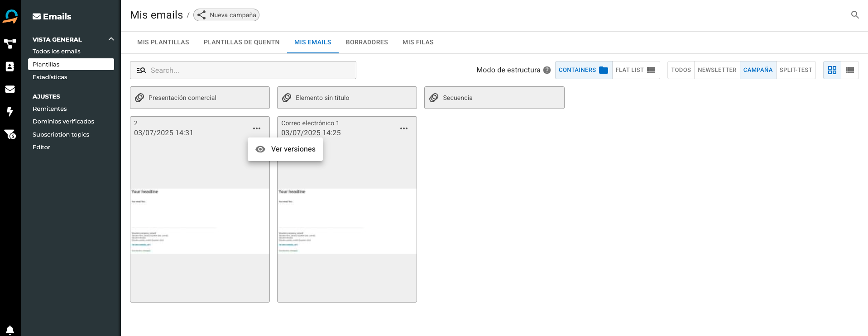Open the Elemento sin título container
This screenshot has height=336, width=868.
[x=347, y=98]
